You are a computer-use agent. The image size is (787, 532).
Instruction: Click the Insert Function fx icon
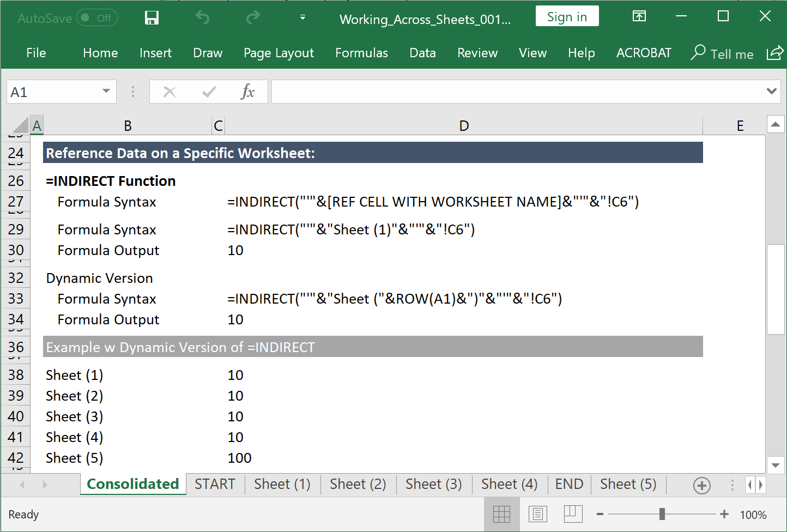point(247,92)
